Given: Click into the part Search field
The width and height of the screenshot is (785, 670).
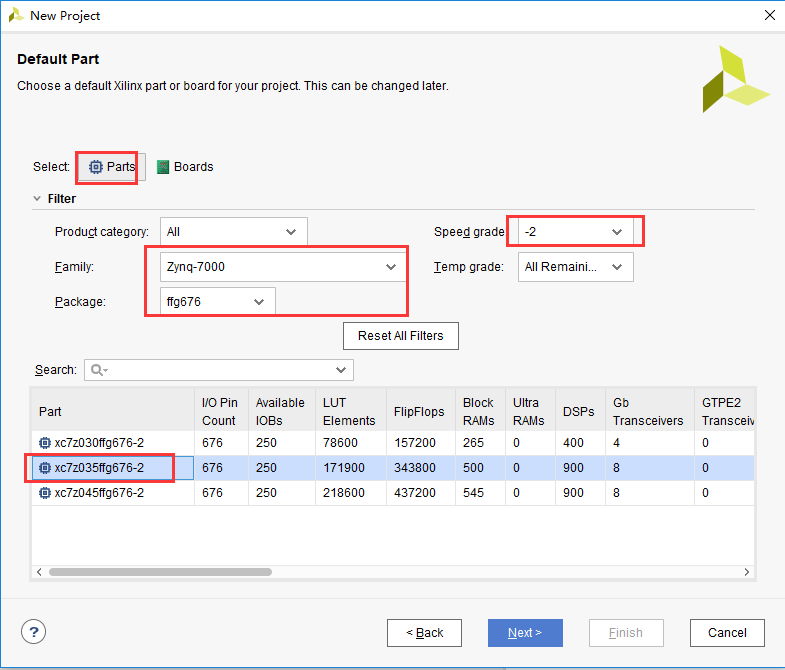Looking at the screenshot, I should [219, 370].
